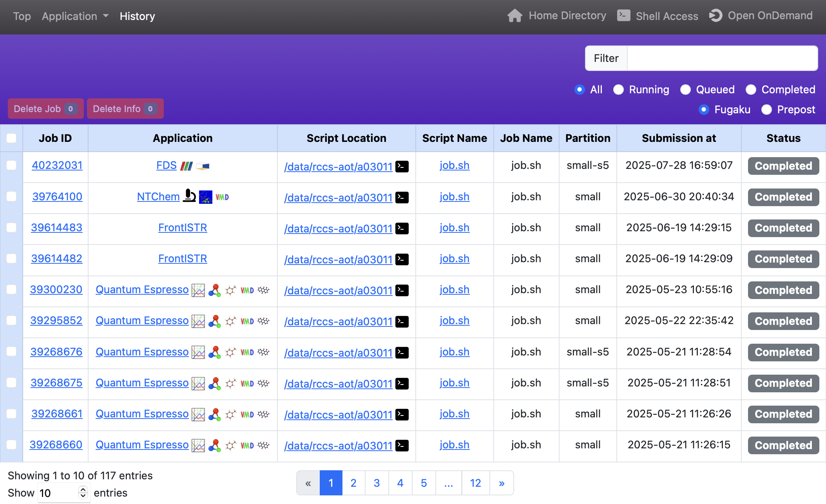Launch VMD for job 39268675
The image size is (826, 504).
[x=247, y=384]
